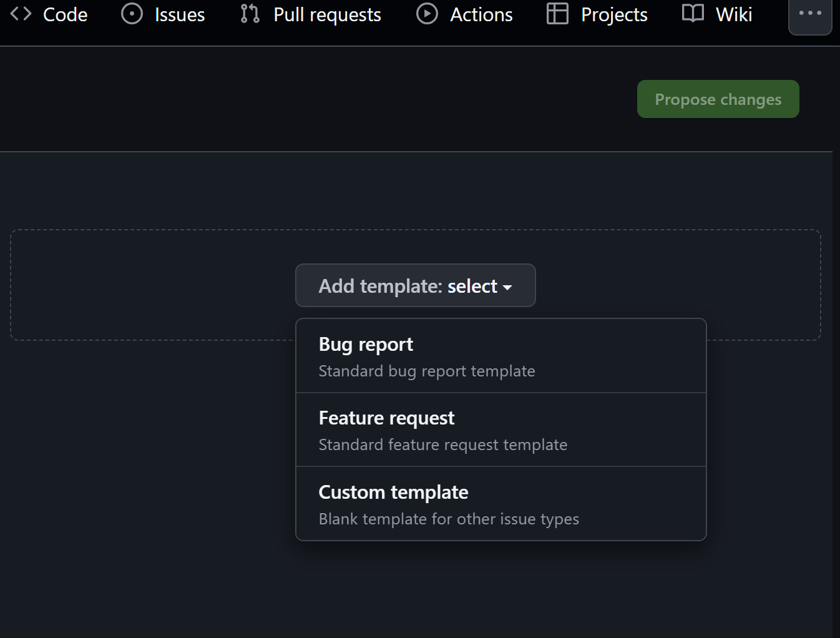840x638 pixels.
Task: Open the Issues tab label
Action: (x=180, y=14)
